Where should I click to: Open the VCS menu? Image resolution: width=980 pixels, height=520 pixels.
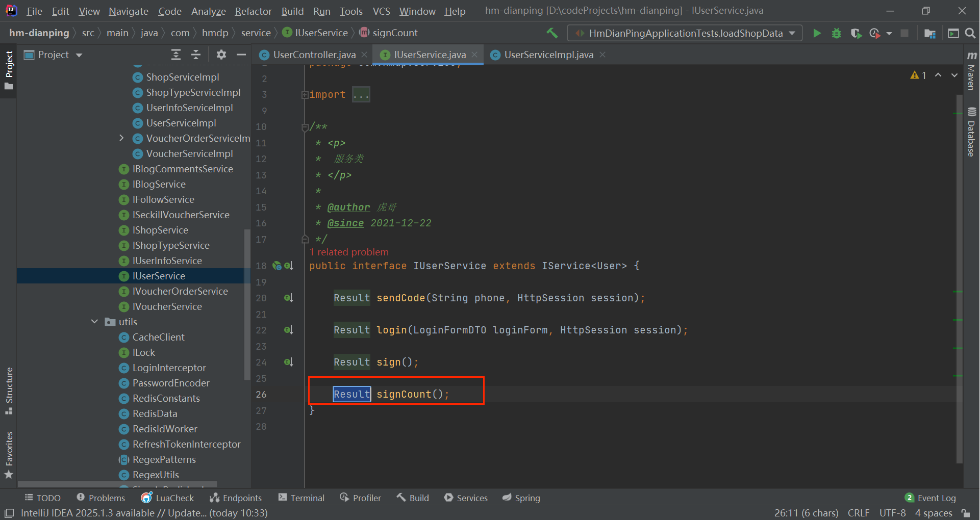pyautogui.click(x=381, y=11)
